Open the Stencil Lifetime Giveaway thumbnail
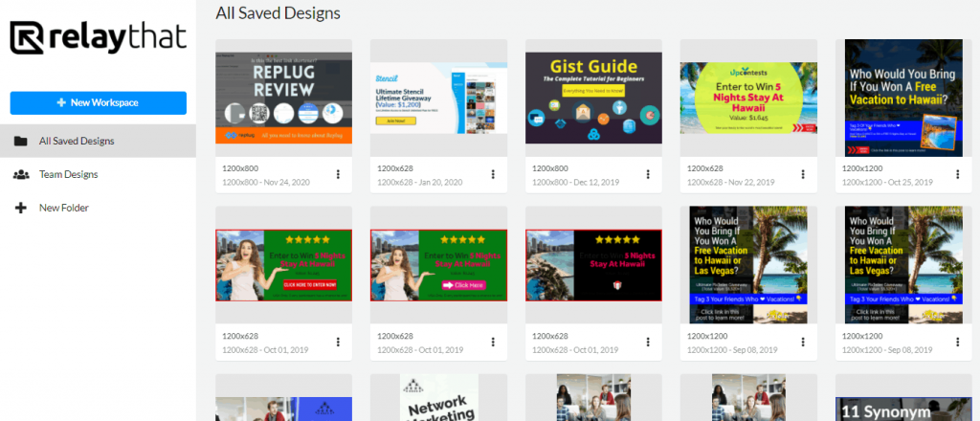Viewport: 980px width, 421px height. point(438,98)
